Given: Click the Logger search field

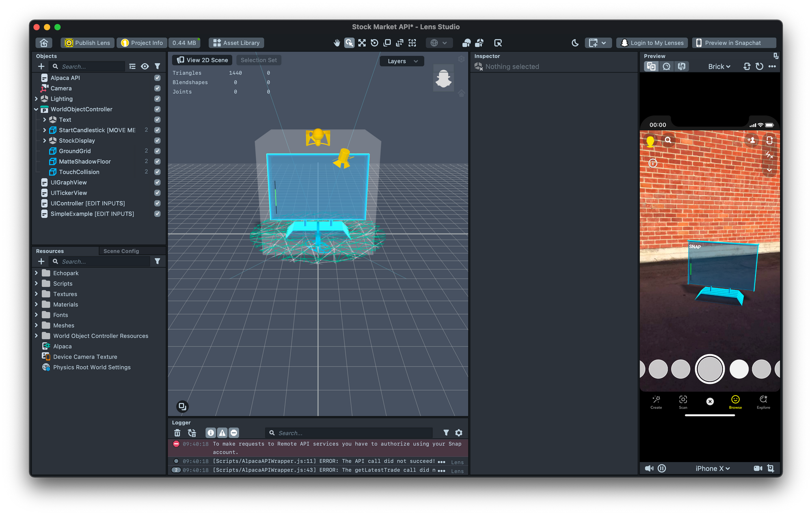Looking at the screenshot, I should pos(349,433).
